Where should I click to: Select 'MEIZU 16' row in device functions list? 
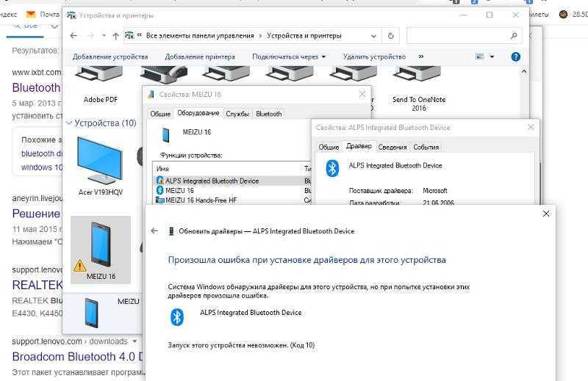[232, 191]
